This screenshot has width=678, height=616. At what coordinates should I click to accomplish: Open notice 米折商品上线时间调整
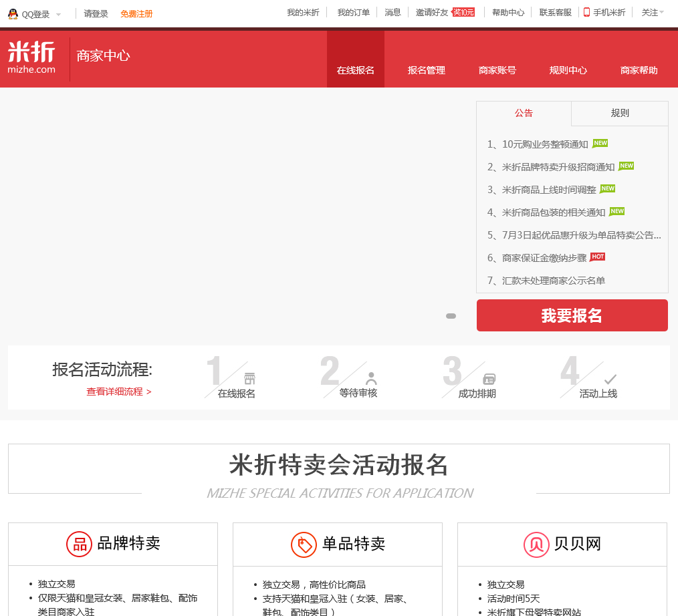click(549, 190)
